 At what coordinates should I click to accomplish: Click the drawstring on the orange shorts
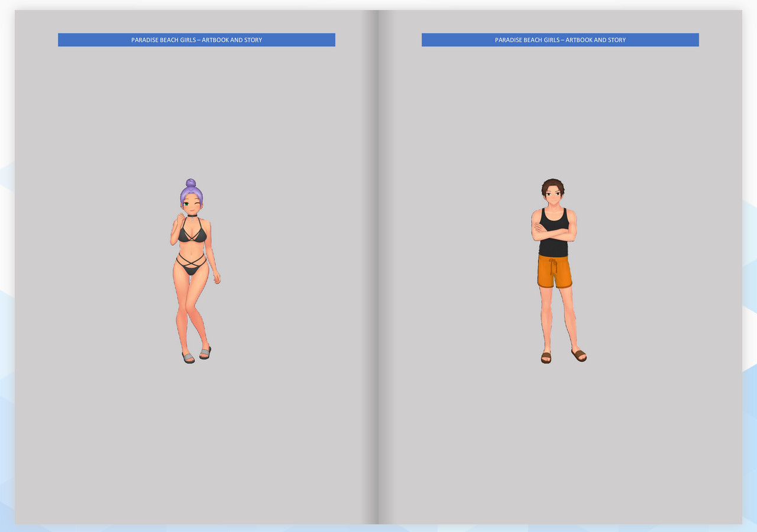pyautogui.click(x=553, y=267)
